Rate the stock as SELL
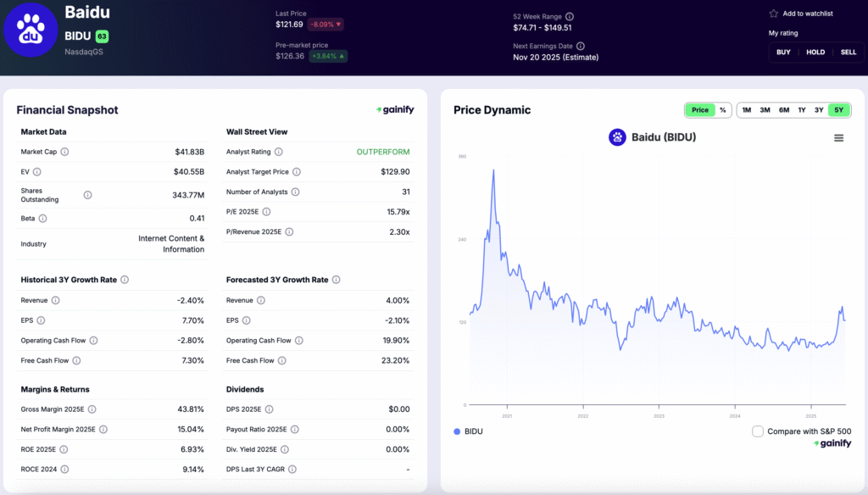868x495 pixels. [x=848, y=53]
